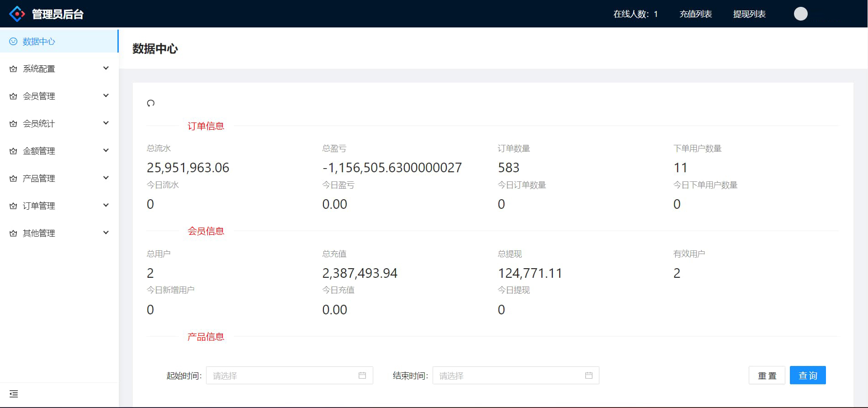This screenshot has height=408, width=868.
Task: Expand the 产品管理 chevron
Action: click(x=106, y=178)
